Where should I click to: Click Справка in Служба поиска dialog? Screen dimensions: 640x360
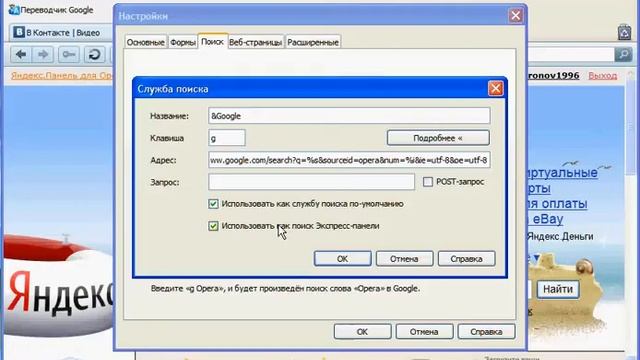[466, 258]
